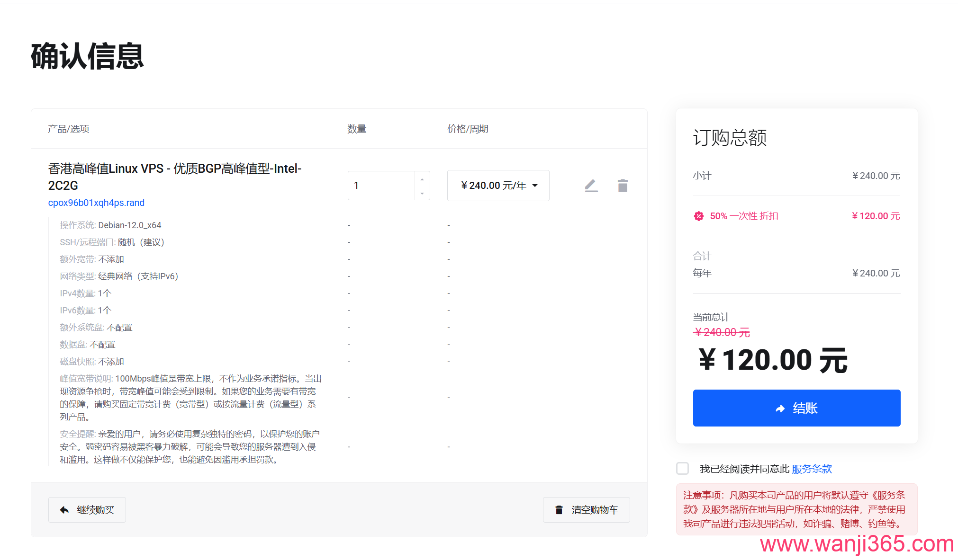Open the cpox96b01xqh4ps.rand product link
This screenshot has width=958, height=560.
[96, 203]
